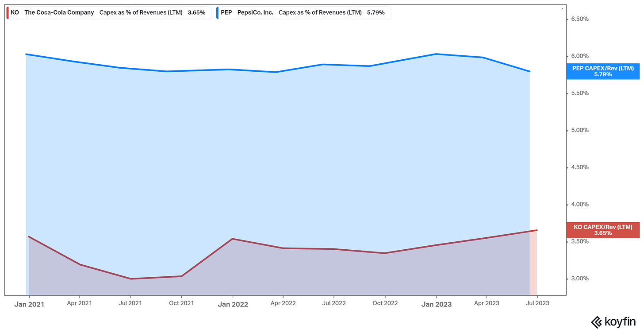Click the koyfin logo icon
Viewport: 644px width, 333px height.
596,321
